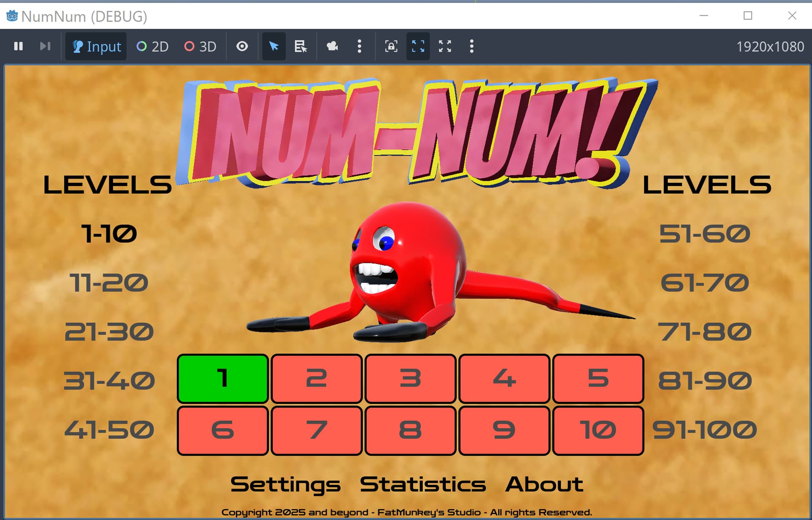812x520 pixels.
Task: Choose levels 51-60 range
Action: pos(705,234)
